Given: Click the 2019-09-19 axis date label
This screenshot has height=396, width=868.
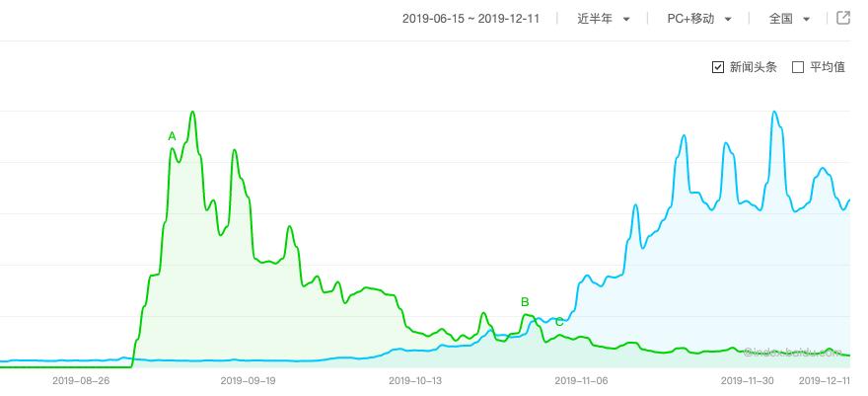Looking at the screenshot, I should (x=248, y=380).
